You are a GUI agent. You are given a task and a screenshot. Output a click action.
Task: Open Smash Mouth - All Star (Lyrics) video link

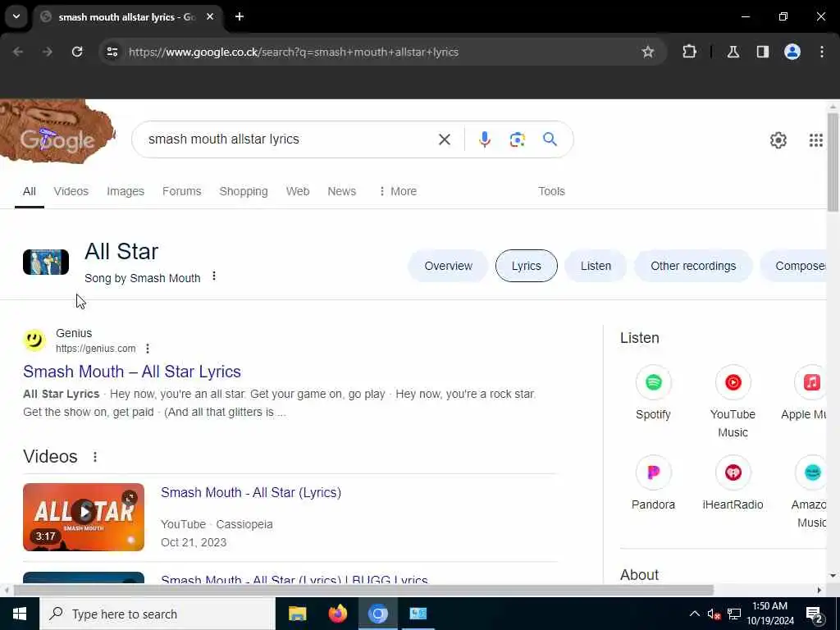251,492
